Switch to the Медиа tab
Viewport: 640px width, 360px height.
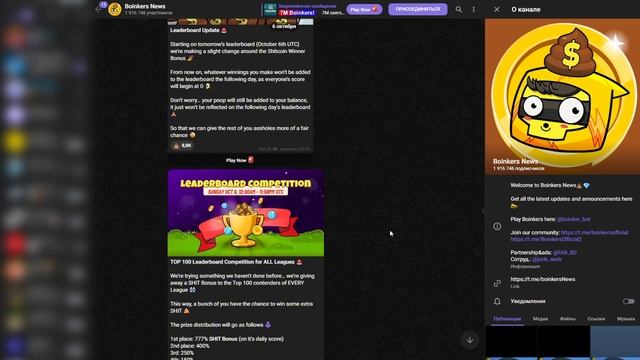click(x=540, y=318)
